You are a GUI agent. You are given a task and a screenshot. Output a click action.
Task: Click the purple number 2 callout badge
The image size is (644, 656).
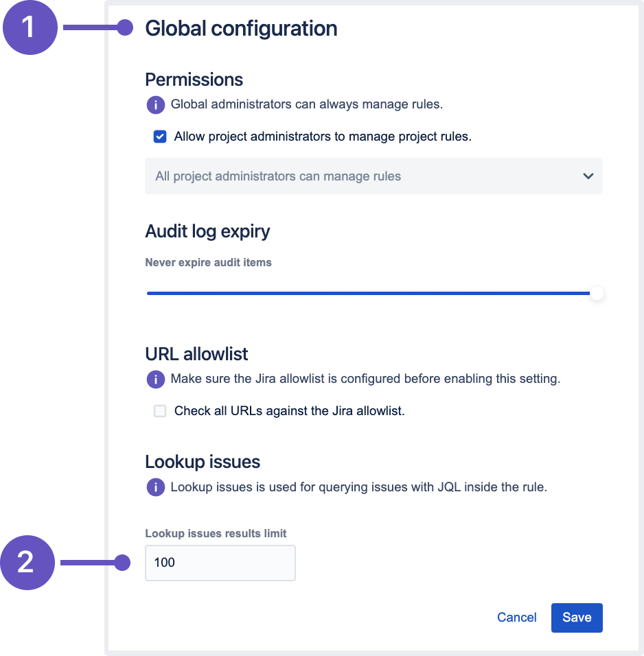click(x=27, y=563)
